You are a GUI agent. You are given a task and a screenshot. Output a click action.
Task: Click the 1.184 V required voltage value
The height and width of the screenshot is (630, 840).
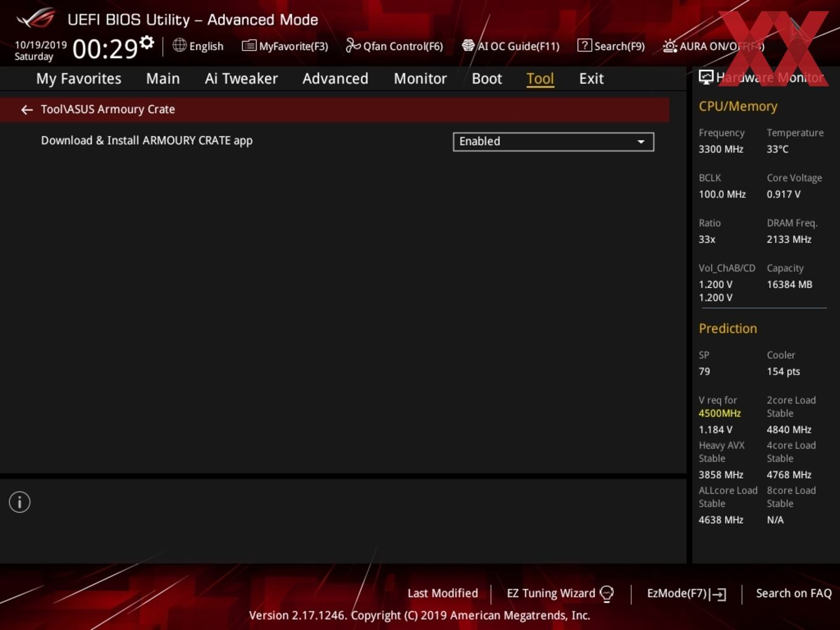click(715, 430)
